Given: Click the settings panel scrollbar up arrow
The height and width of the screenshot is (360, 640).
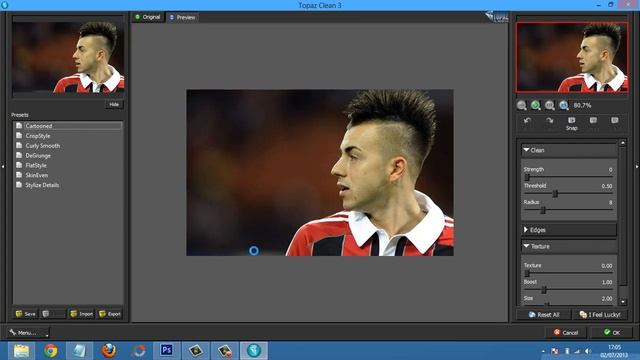Looking at the screenshot, I should coord(623,143).
